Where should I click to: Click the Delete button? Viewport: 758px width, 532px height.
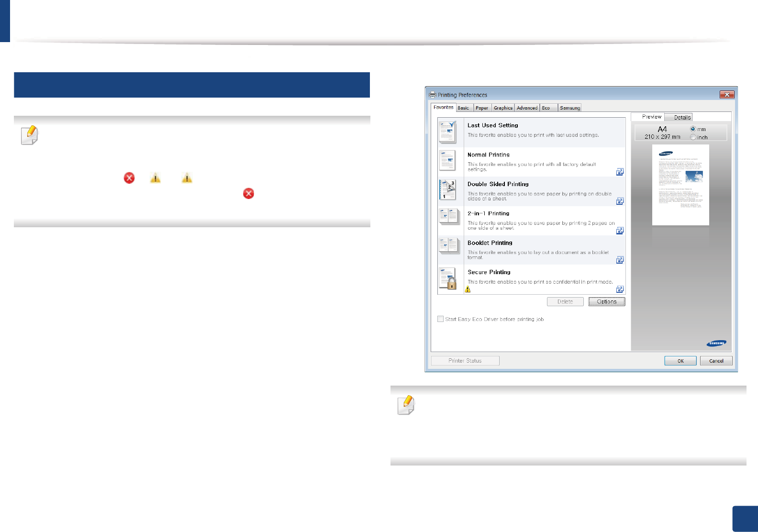pyautogui.click(x=565, y=301)
